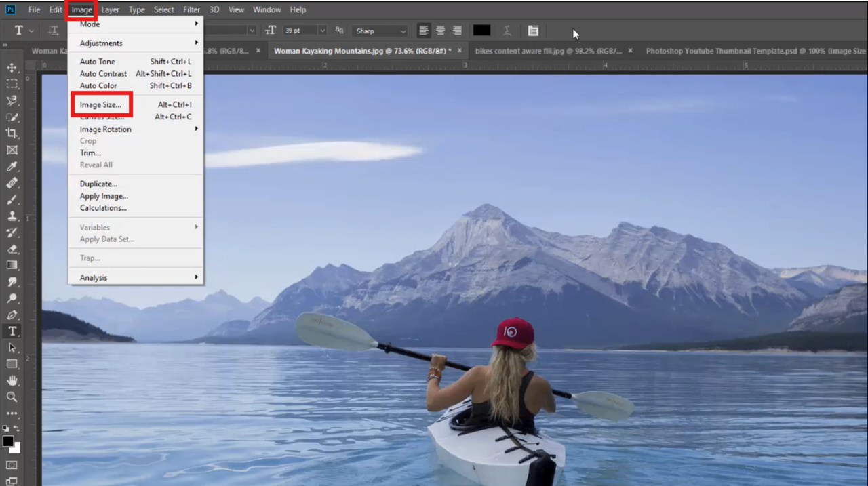Right align text in options bar
Image resolution: width=868 pixels, height=486 pixels.
click(x=457, y=31)
